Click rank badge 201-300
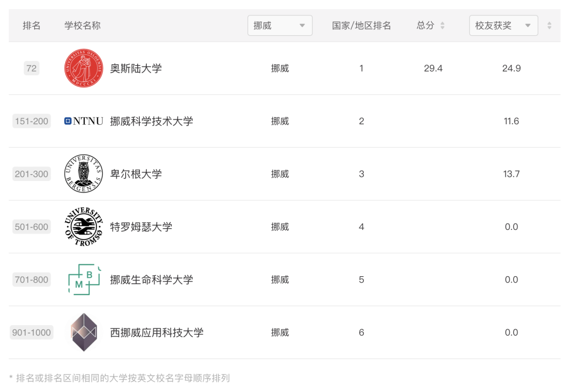This screenshot has width=568, height=392. click(32, 174)
